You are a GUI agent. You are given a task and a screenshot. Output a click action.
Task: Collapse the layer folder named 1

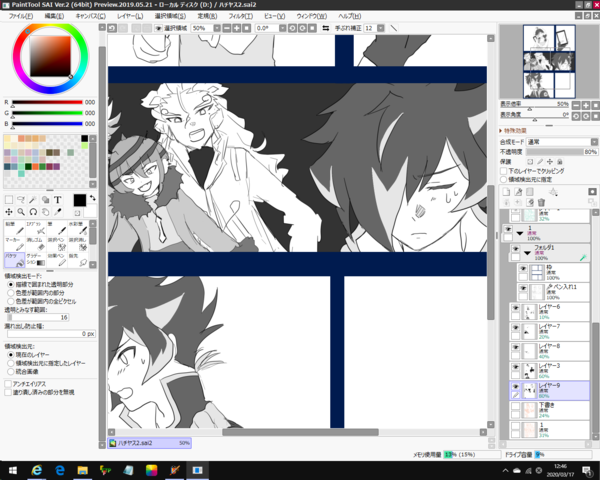pos(520,233)
